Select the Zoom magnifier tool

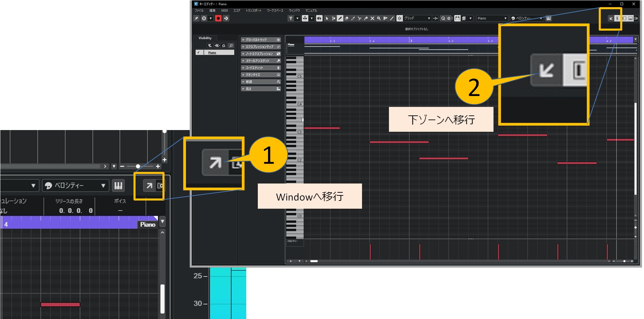(379, 18)
